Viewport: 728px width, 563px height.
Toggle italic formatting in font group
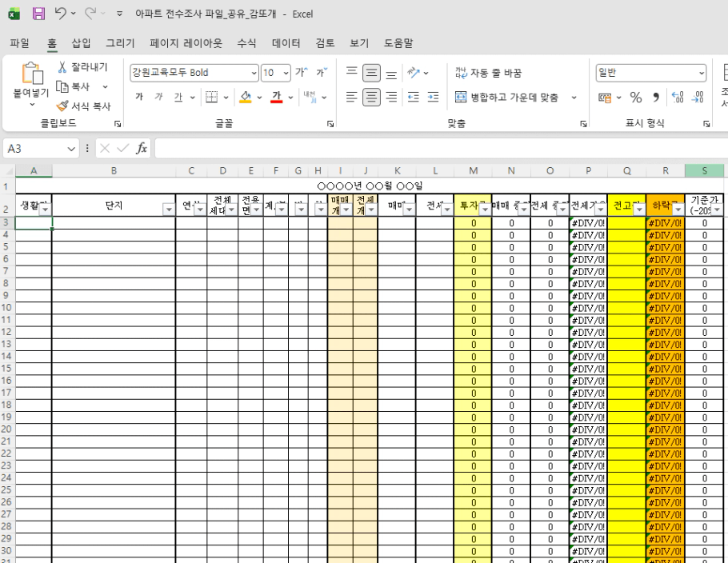tap(158, 98)
